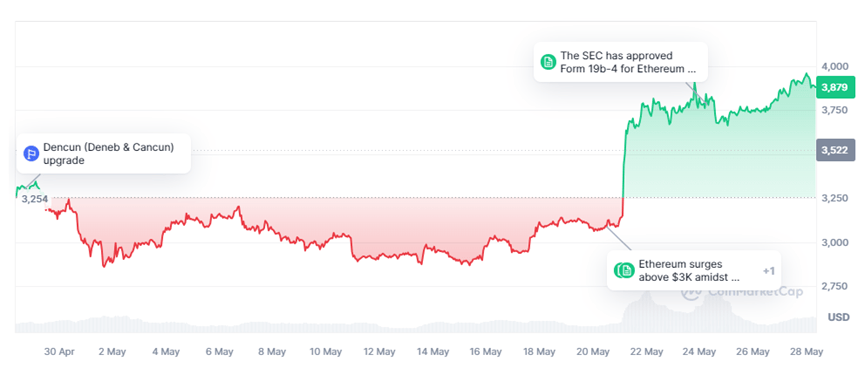Click the 3,254 opening price label
Image resolution: width=865 pixels, height=368 pixels.
[x=35, y=199]
